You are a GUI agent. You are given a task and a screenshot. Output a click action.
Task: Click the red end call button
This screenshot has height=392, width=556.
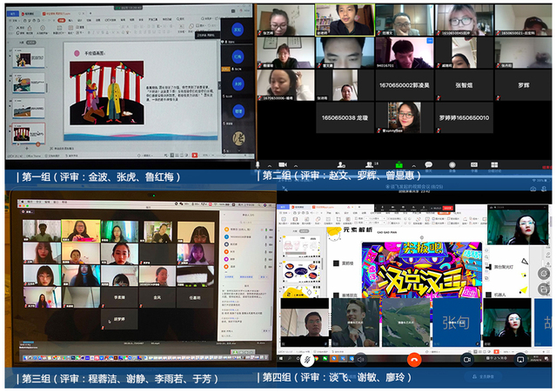[x=413, y=359]
